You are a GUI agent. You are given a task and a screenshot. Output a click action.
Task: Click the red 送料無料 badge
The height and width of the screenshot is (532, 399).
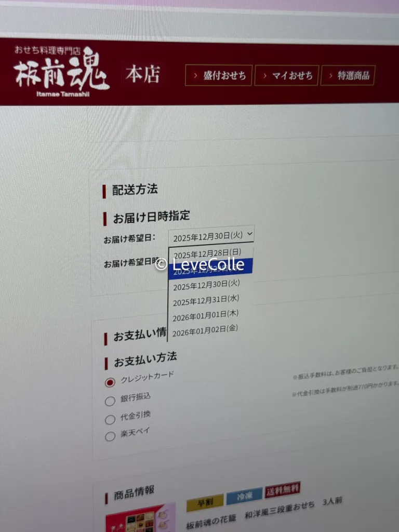[282, 490]
